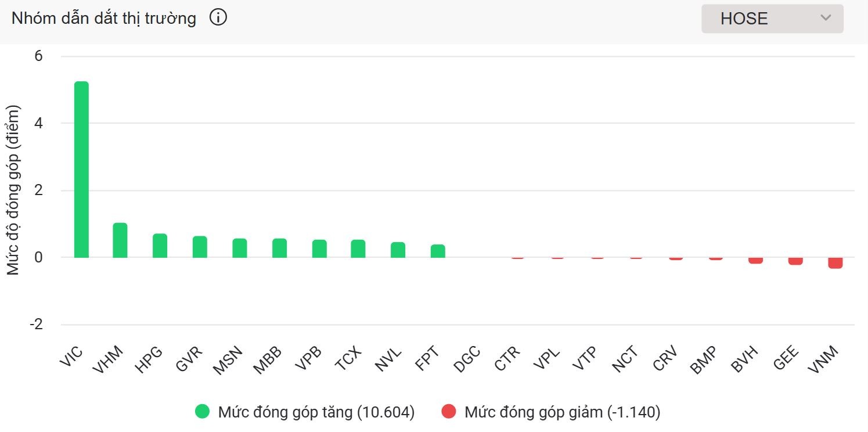The width and height of the screenshot is (868, 432).
Task: Click the VHM contribution bar
Action: pyautogui.click(x=120, y=240)
